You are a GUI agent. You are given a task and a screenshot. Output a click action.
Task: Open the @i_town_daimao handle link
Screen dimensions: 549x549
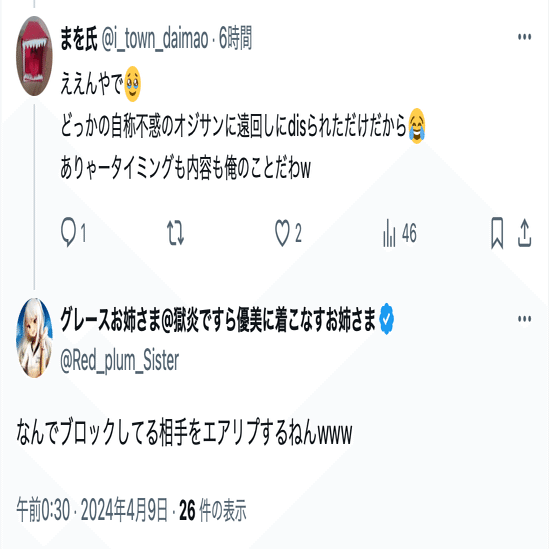click(x=155, y=39)
